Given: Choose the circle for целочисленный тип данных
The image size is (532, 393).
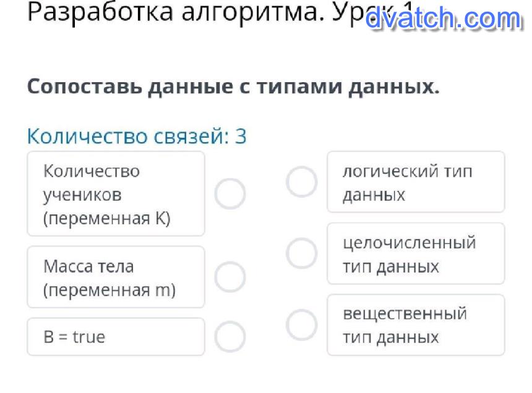Looking at the screenshot, I should [x=301, y=253].
